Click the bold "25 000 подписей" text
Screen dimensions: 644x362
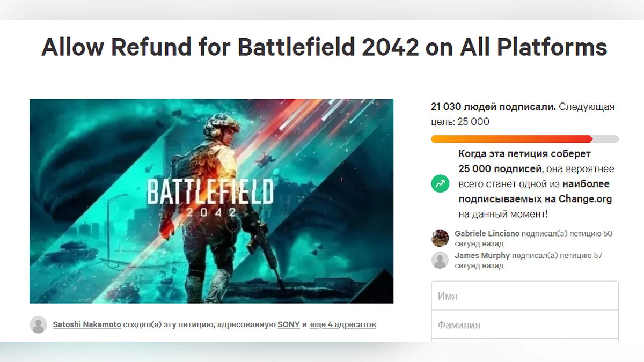[x=500, y=169]
